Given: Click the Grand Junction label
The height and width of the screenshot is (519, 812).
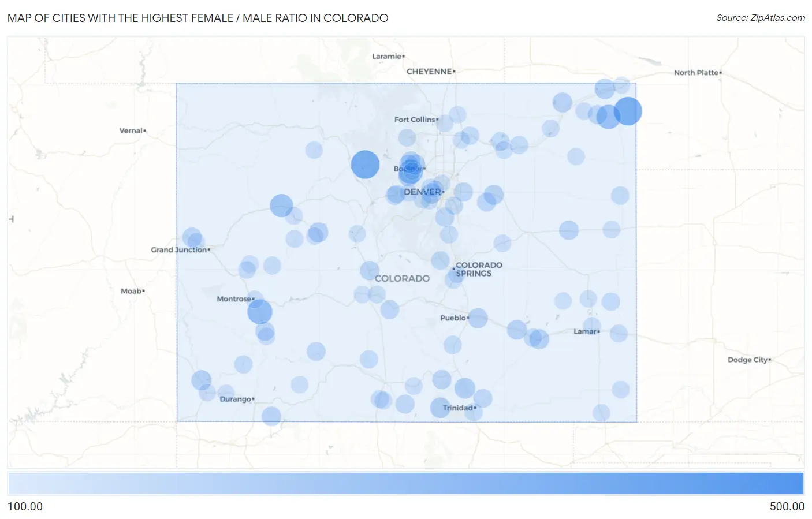Looking at the screenshot, I should (179, 250).
